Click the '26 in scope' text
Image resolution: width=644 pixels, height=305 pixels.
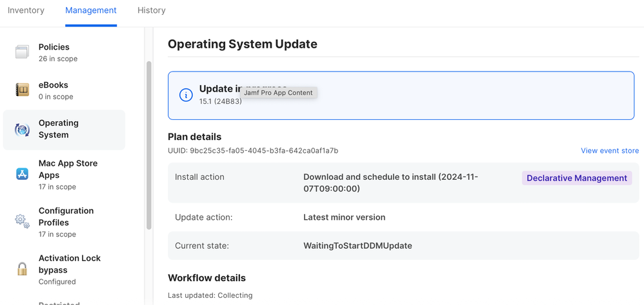[58, 59]
